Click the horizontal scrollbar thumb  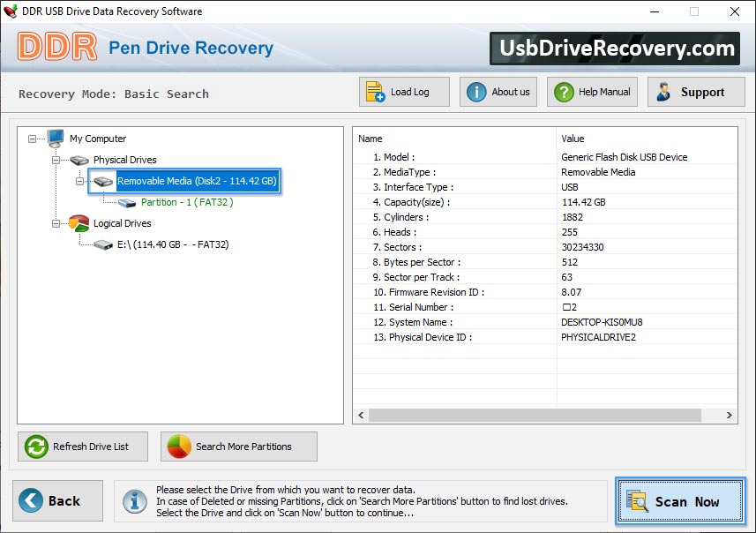point(535,415)
